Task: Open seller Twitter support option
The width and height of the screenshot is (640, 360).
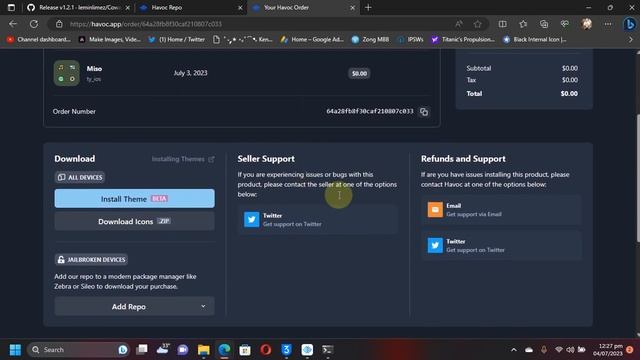Action: 318,220
